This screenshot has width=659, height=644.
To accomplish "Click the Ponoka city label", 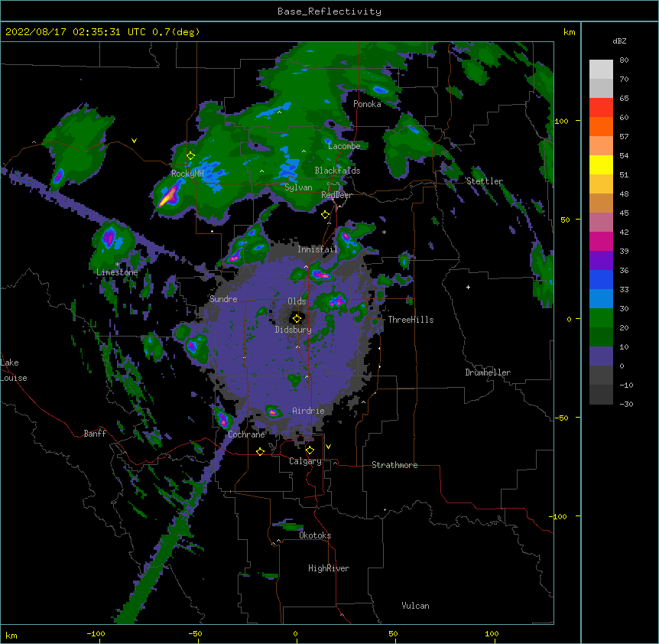I will point(367,104).
